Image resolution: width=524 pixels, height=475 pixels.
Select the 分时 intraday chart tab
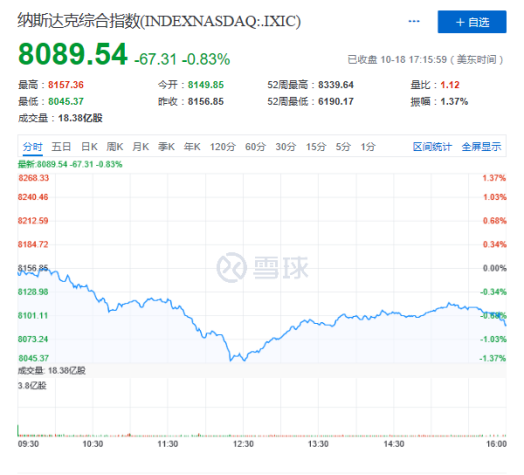point(33,147)
